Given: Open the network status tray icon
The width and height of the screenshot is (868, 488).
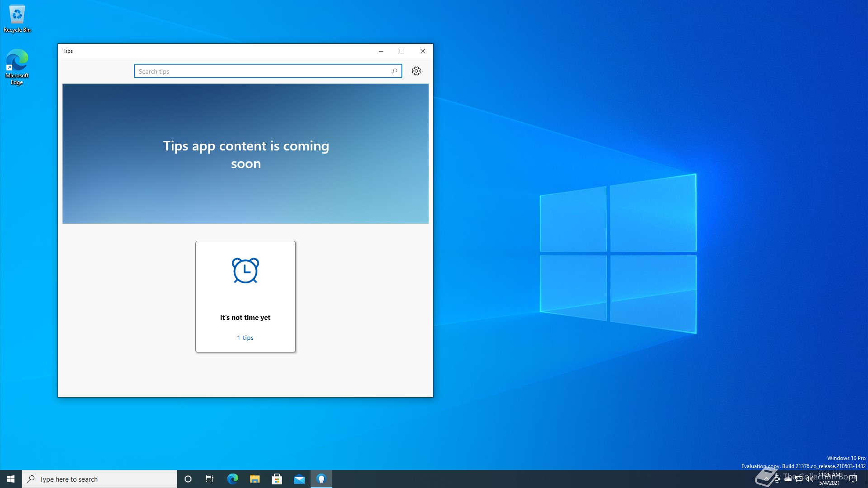Looking at the screenshot, I should (799, 479).
